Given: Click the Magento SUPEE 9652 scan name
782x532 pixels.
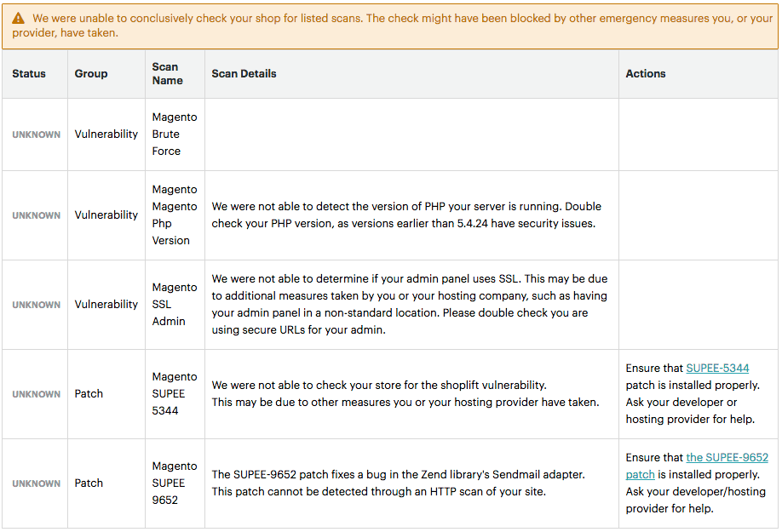Looking at the screenshot, I should 174,483.
